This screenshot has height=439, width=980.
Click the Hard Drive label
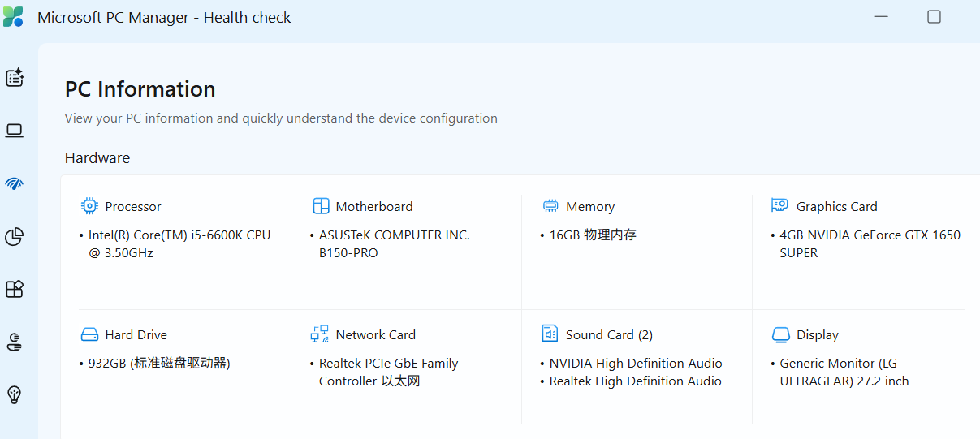coord(136,335)
